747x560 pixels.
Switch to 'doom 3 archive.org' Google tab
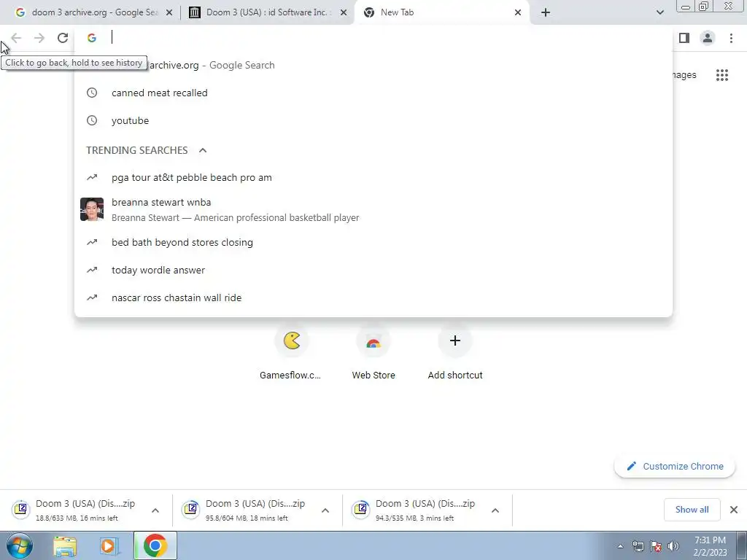[x=95, y=12]
